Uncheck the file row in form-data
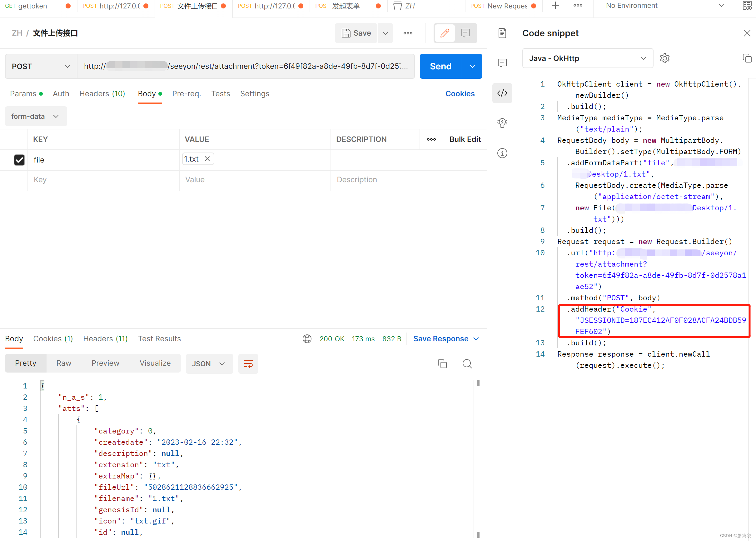The width and height of the screenshot is (756, 541). click(x=19, y=160)
